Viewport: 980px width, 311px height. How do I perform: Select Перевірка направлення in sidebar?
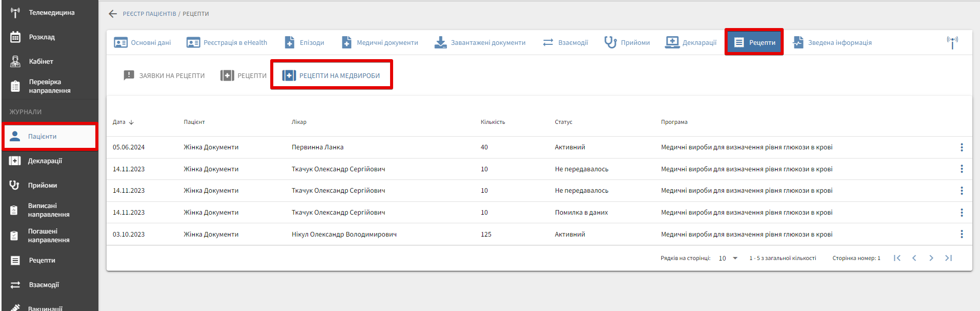tap(49, 86)
